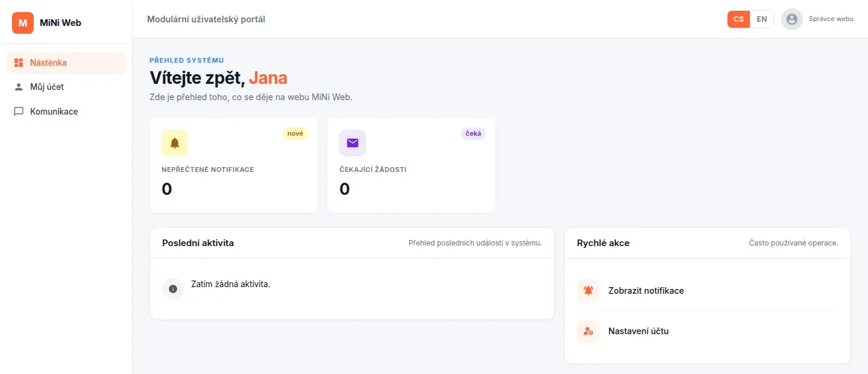This screenshot has width=868, height=374.
Task: Click the Správce webu user label
Action: pos(831,19)
